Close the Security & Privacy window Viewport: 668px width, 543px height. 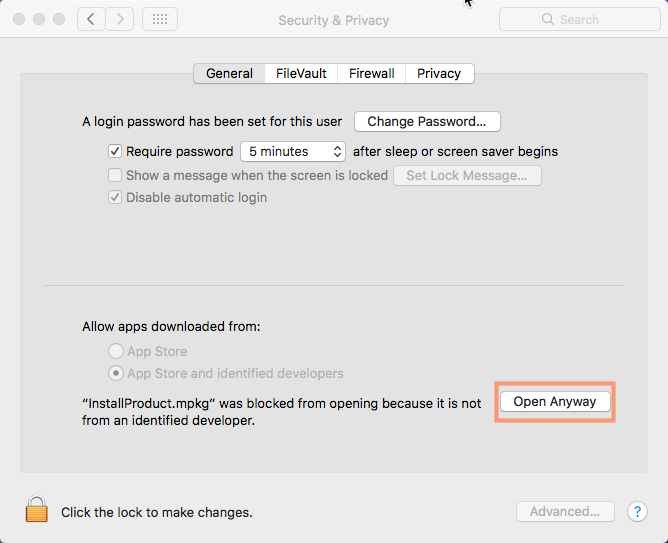(17, 19)
